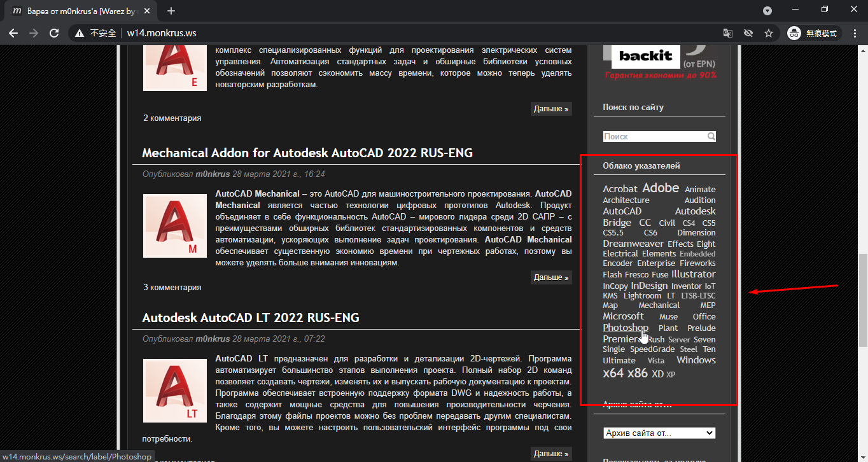This screenshot has height=462, width=868.
Task: Select the Animate tag
Action: (700, 190)
